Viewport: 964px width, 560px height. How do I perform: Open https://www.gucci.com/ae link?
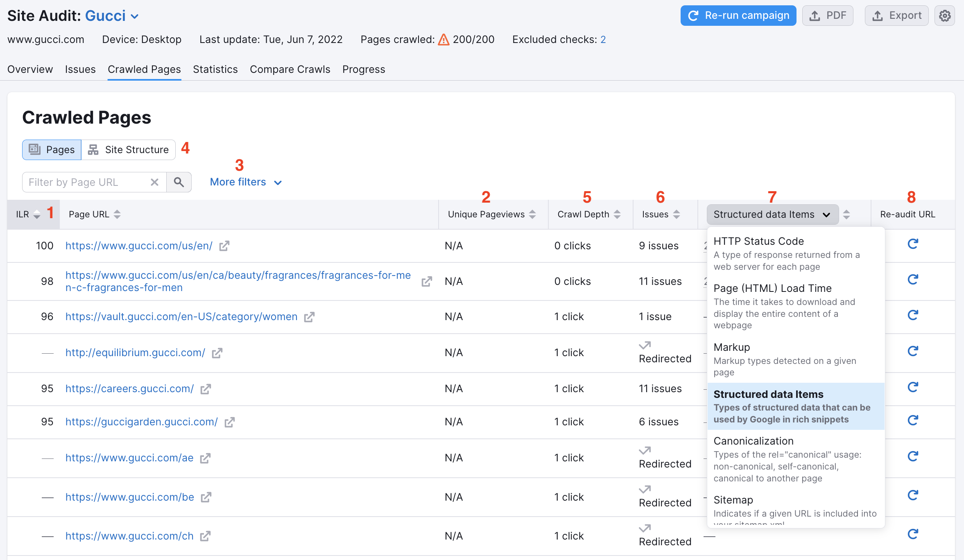coord(129,458)
